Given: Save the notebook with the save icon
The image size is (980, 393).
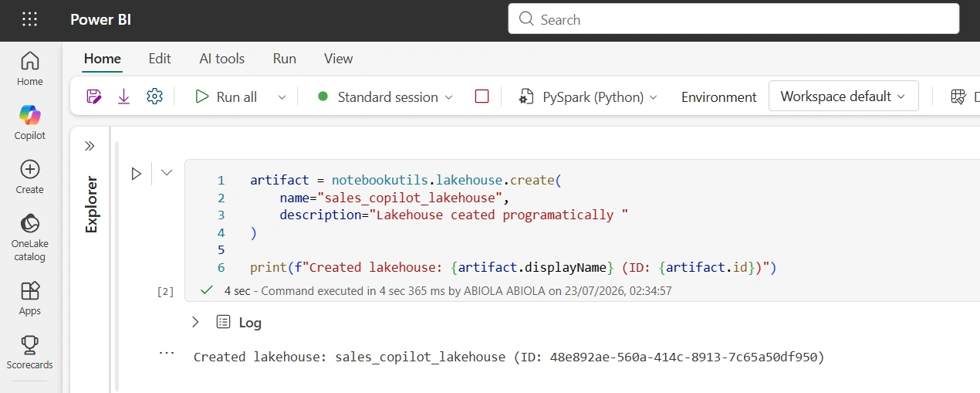Looking at the screenshot, I should click(94, 97).
